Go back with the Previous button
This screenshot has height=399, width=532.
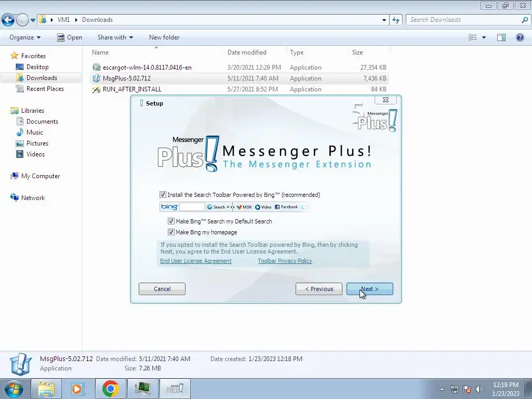coord(318,289)
